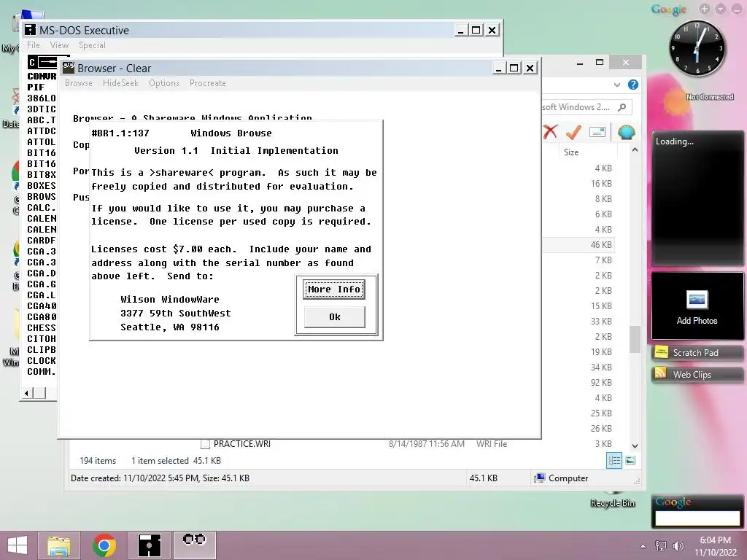Viewport: 747px width, 560px height.
Task: Switch Explorer to large icons view
Action: click(630, 460)
